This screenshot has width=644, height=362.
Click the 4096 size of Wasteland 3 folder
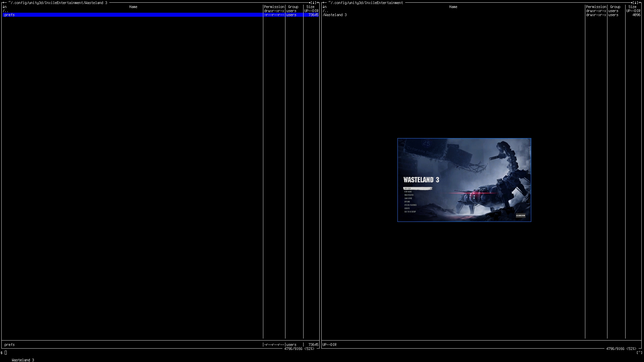[x=636, y=15]
